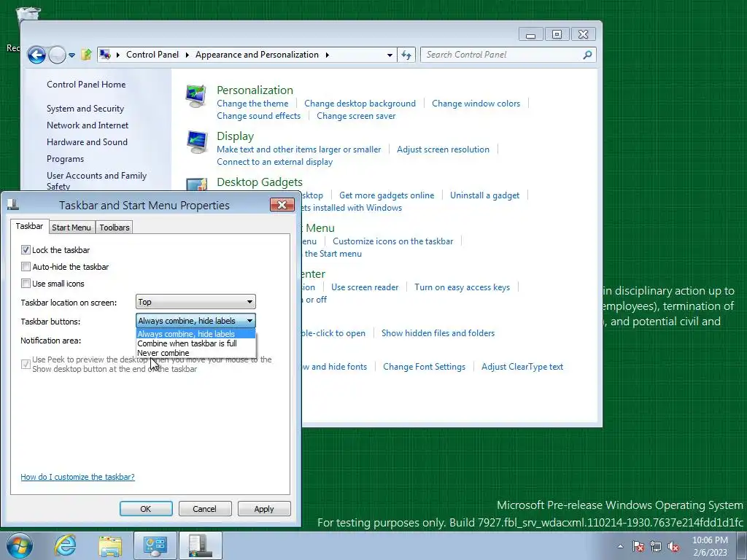
Task: Click the Desktop Gadgets category icon
Action: click(x=196, y=184)
